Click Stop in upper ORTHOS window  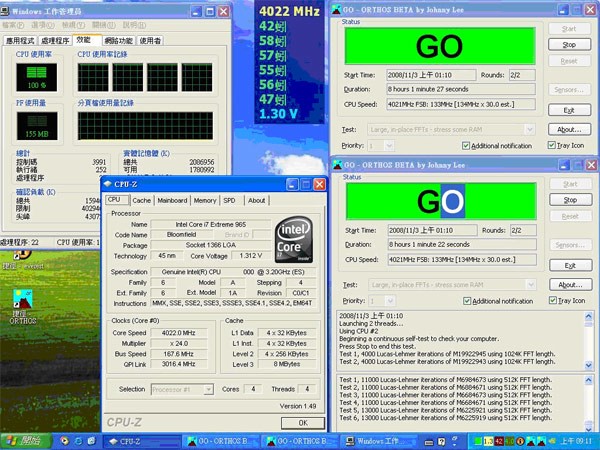tap(569, 45)
